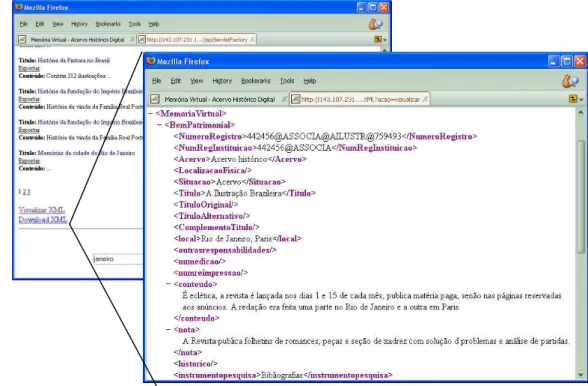Viewport: 588px width, 386px height.
Task: Close the ServletFactory tab in back window
Action: tap(252, 40)
